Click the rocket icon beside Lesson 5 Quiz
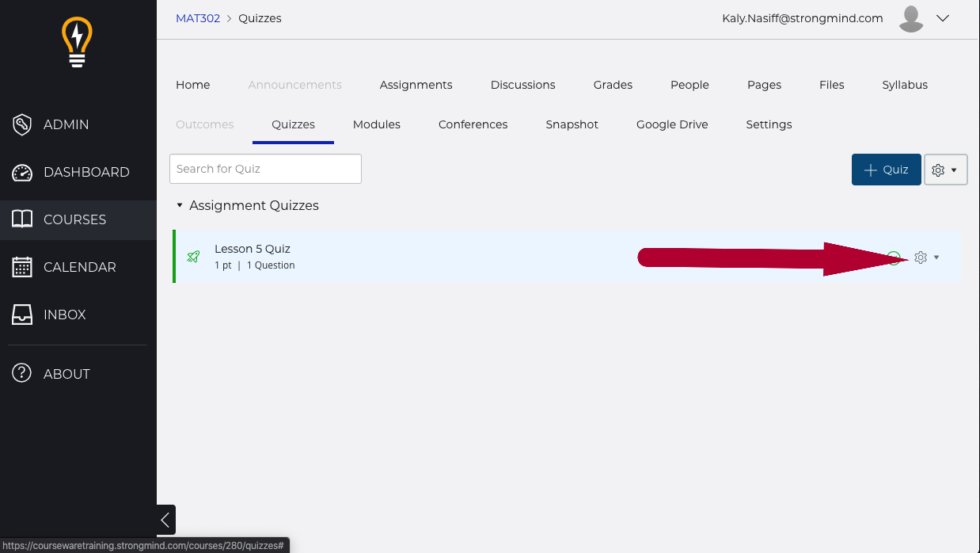Viewport: 980px width, 553px height. click(x=193, y=257)
